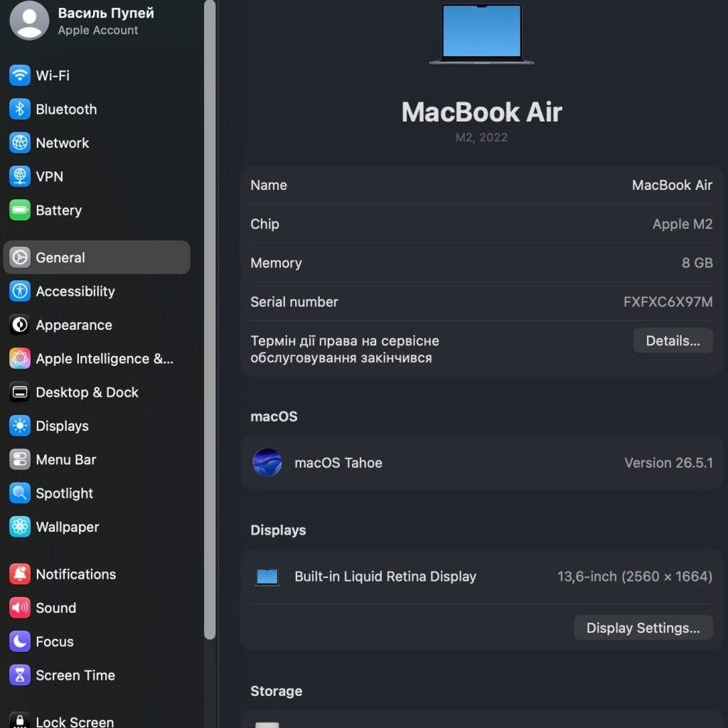Image resolution: width=728 pixels, height=728 pixels.
Task: Select Battery in the sidebar
Action: (x=97, y=210)
